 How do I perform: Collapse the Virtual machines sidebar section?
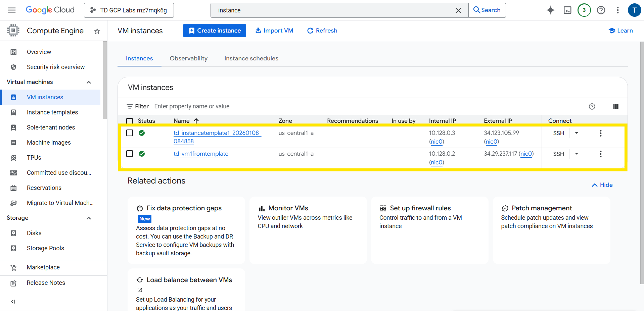tap(89, 82)
